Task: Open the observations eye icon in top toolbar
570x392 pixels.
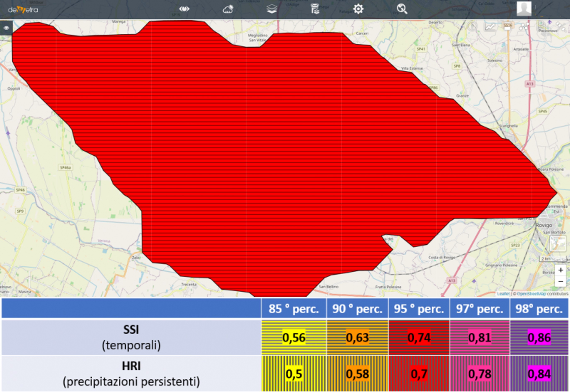Action: (x=184, y=9)
